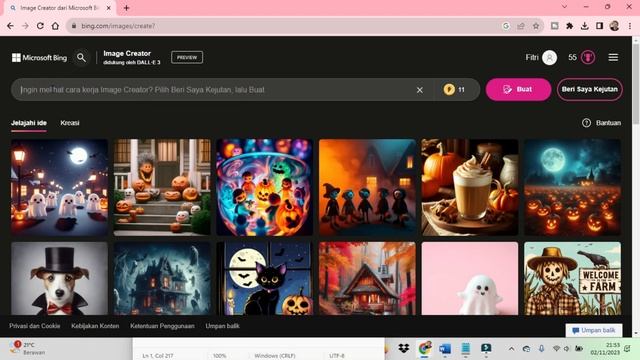
Task: Click the boost coin icon showing 11
Action: 449,89
